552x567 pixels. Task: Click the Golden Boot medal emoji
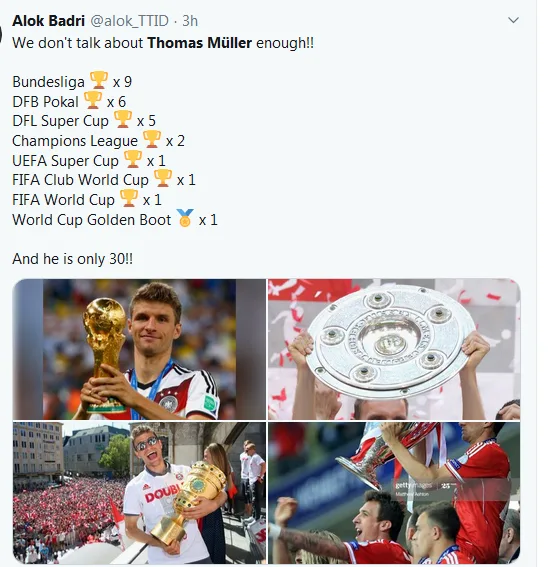pos(185,218)
